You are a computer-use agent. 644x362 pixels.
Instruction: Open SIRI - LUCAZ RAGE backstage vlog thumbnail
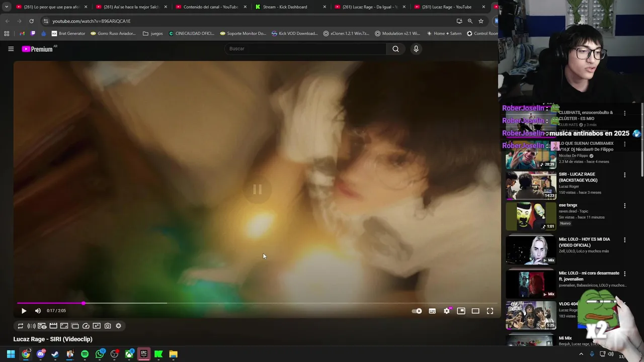531,186
